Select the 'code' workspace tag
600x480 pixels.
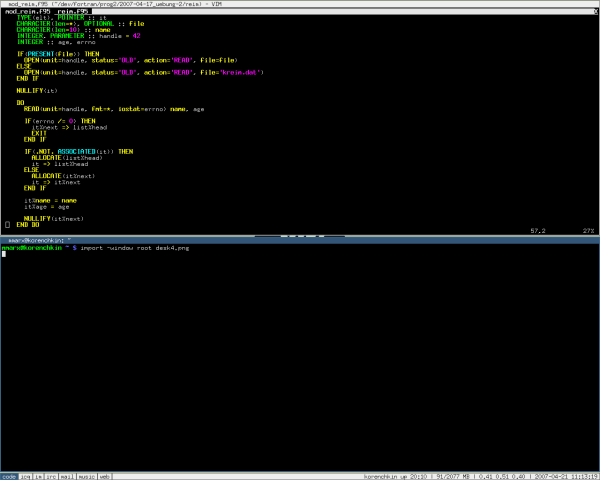[x=9, y=477]
